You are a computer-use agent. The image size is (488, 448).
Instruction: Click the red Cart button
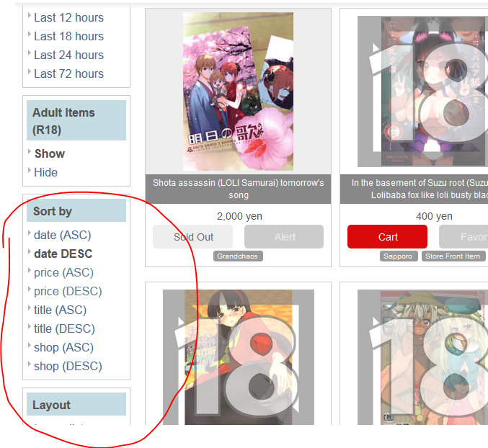pos(387,236)
